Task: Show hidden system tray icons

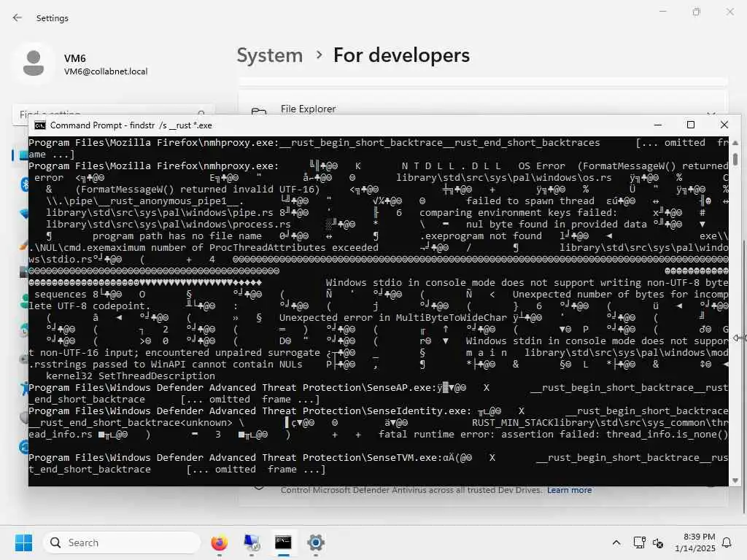Action: (x=616, y=542)
